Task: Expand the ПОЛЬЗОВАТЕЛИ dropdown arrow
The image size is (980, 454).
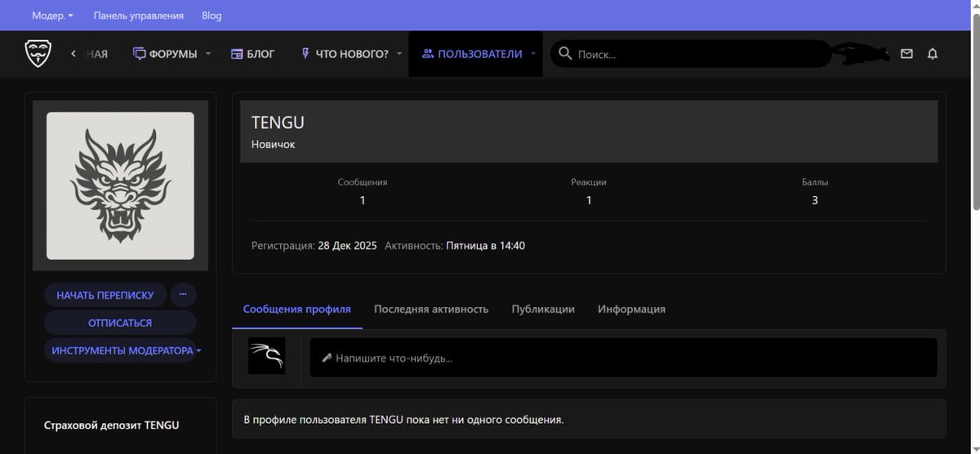Action: (532, 54)
